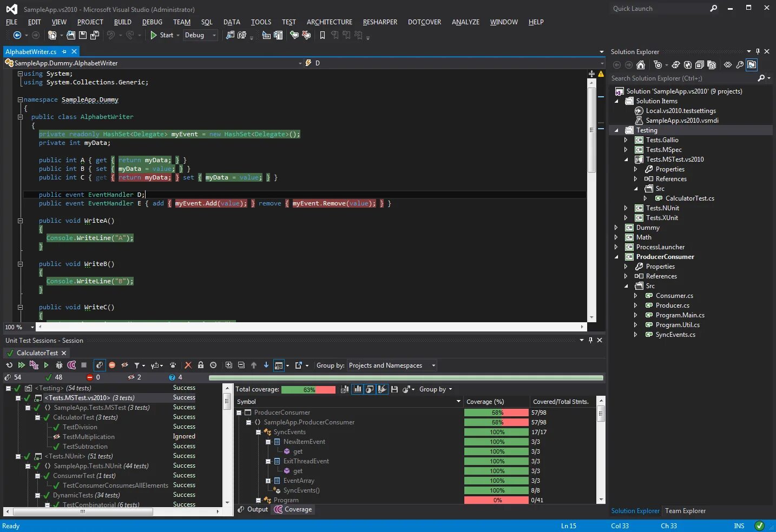Close the AlphabetWriter.cs tab

coord(74,51)
